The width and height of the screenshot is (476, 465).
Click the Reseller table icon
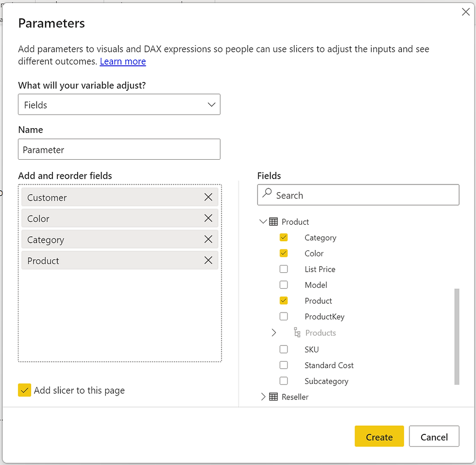pyautogui.click(x=273, y=397)
